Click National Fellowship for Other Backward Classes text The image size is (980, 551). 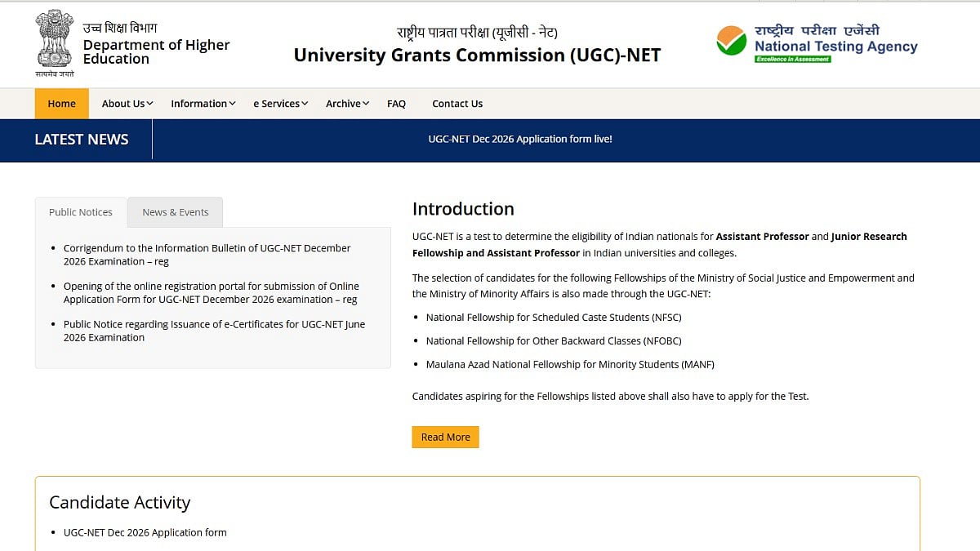(x=554, y=341)
